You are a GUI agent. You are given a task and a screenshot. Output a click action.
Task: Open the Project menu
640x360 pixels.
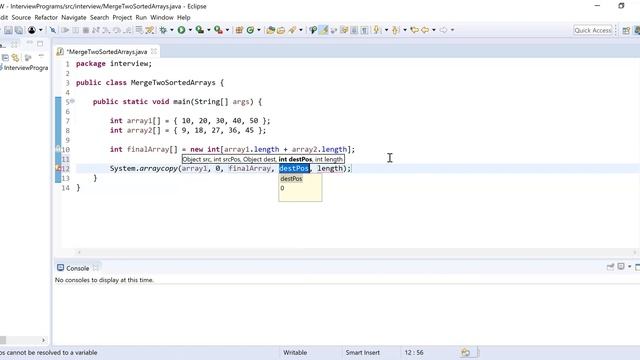pos(122,18)
